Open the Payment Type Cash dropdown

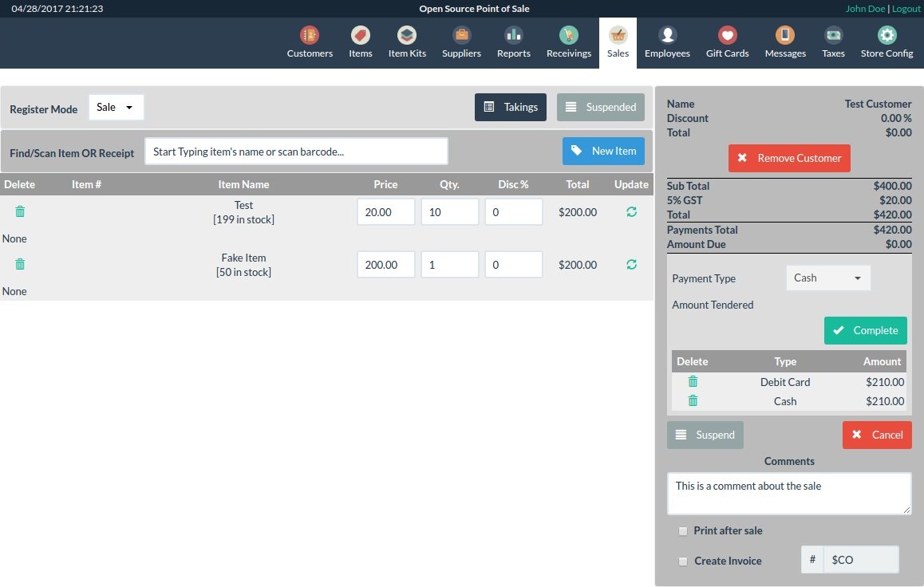828,278
